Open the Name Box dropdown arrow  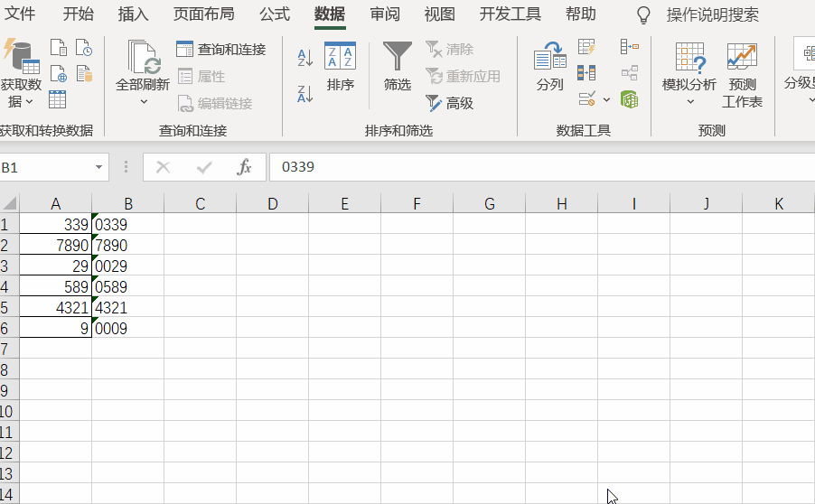click(x=98, y=167)
